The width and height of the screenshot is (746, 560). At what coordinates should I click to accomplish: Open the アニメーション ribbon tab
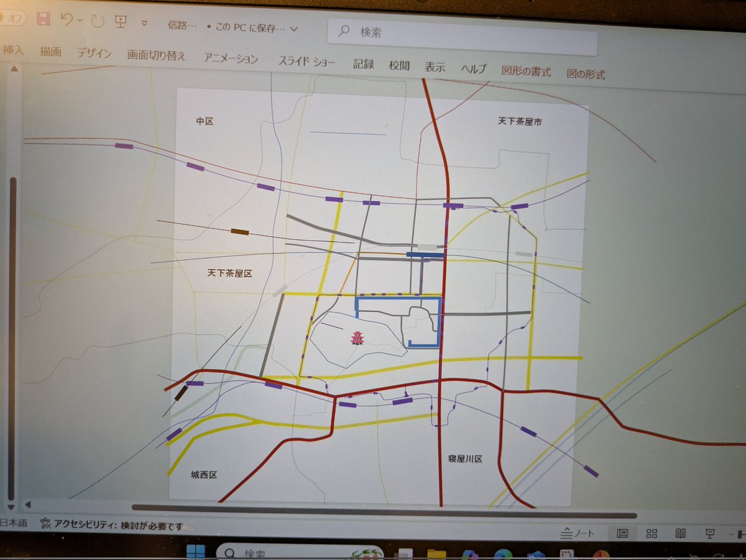coord(231,58)
